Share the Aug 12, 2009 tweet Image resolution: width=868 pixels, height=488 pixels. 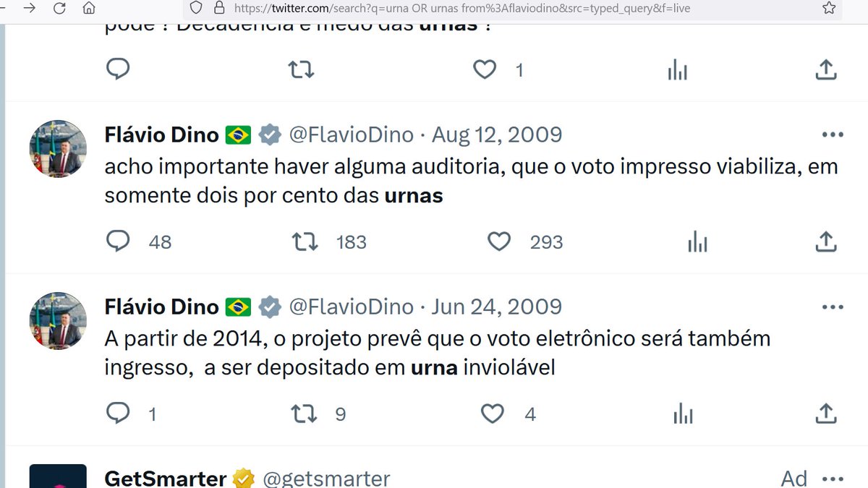825,241
